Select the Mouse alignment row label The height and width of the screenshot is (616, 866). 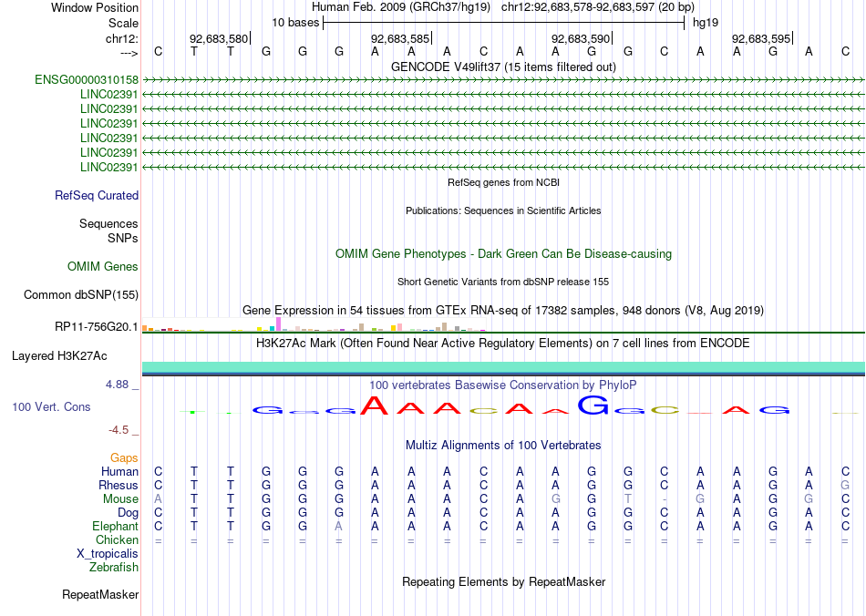(120, 499)
